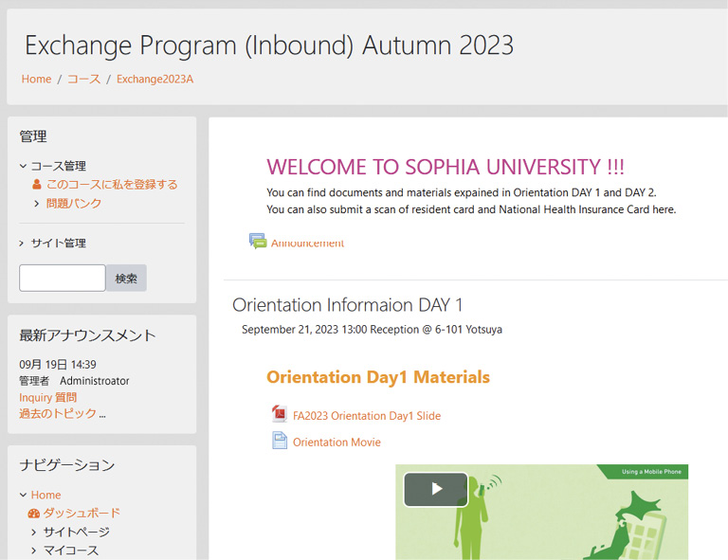This screenshot has width=728, height=560.
Task: Click the PDF icon for FA2023 Orientation Day1 Slide
Action: coord(279,414)
